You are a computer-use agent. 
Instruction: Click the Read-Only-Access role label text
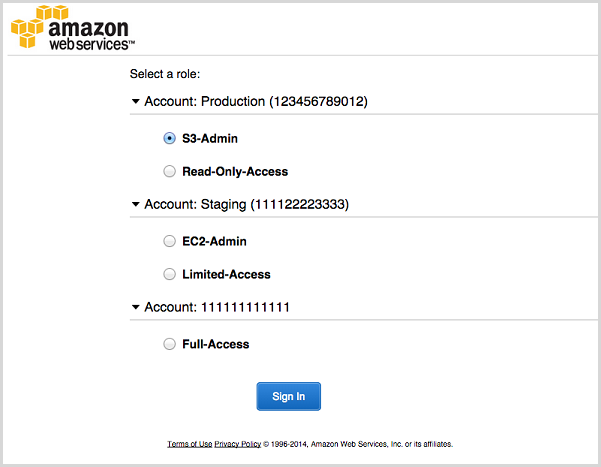pyautogui.click(x=235, y=171)
